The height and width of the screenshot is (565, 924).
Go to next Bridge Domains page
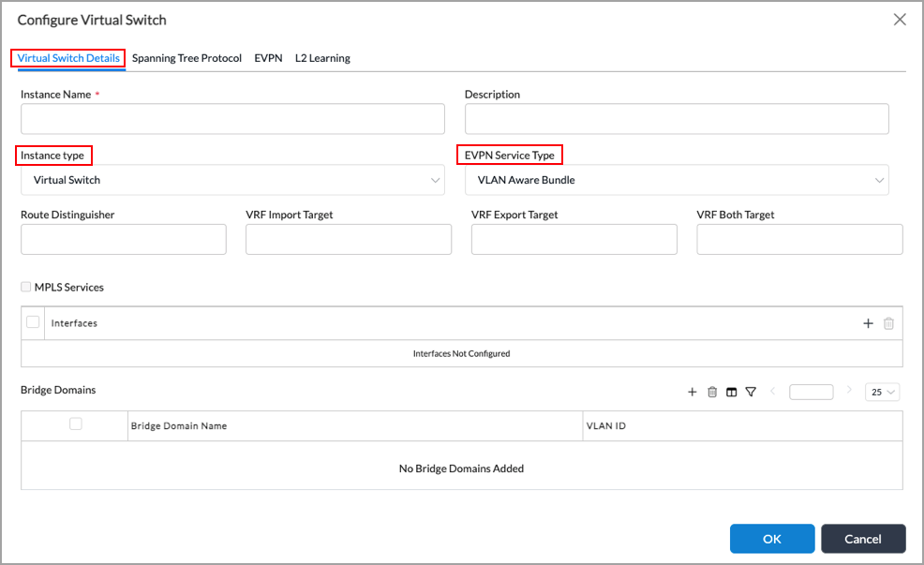[x=849, y=392]
